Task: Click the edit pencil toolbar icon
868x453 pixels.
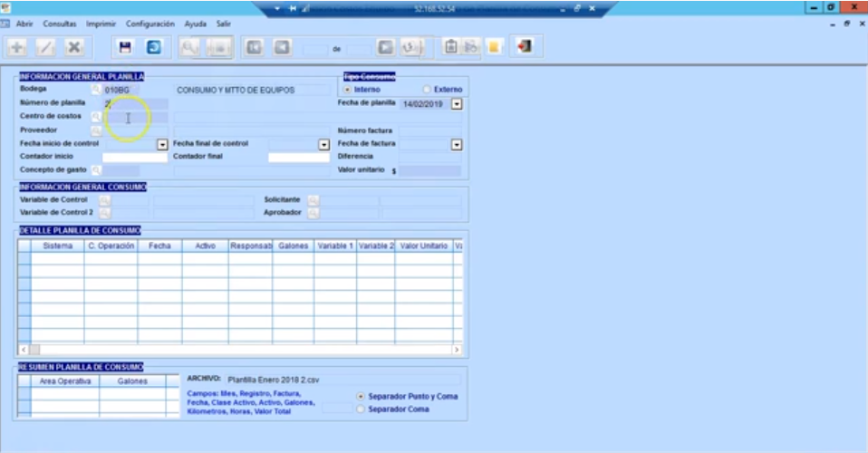Action: (x=45, y=48)
